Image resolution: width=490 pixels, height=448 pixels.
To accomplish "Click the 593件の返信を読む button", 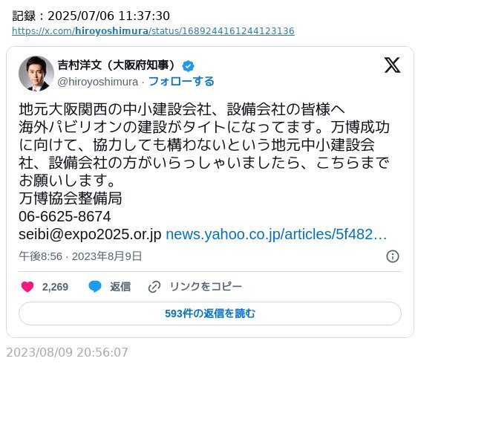I will click(x=210, y=314).
